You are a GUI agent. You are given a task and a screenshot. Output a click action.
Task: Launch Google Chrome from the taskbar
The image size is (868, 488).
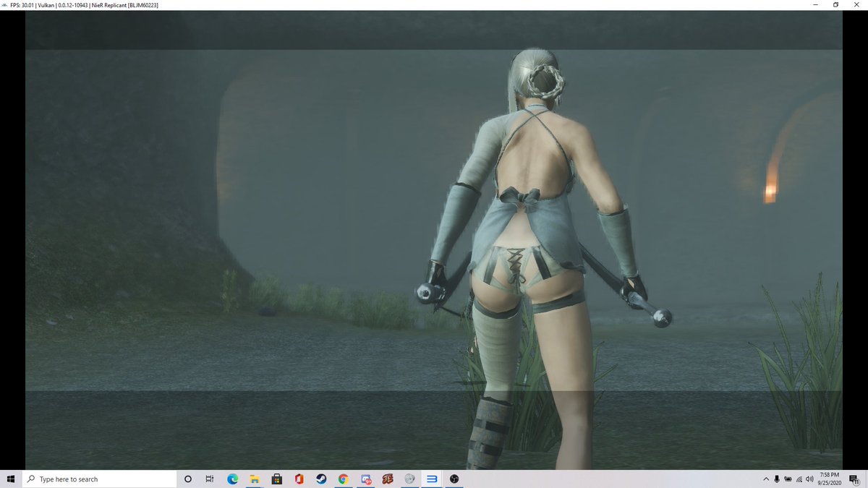click(x=342, y=479)
